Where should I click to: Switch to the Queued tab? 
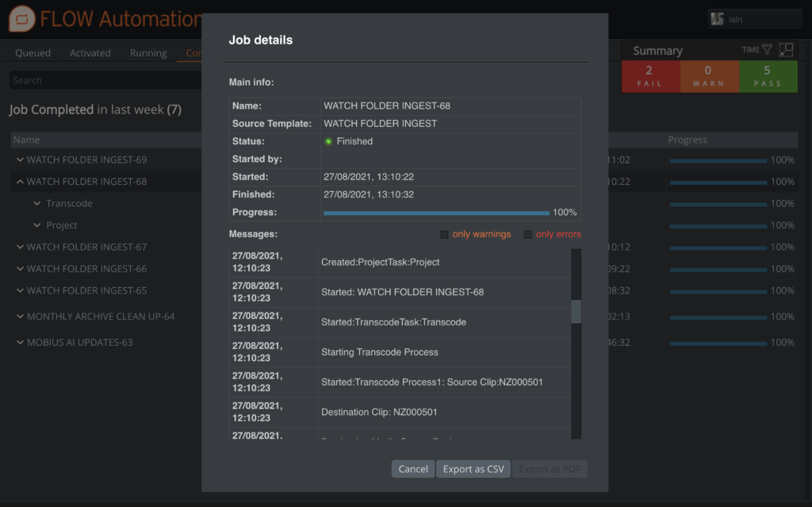point(33,53)
